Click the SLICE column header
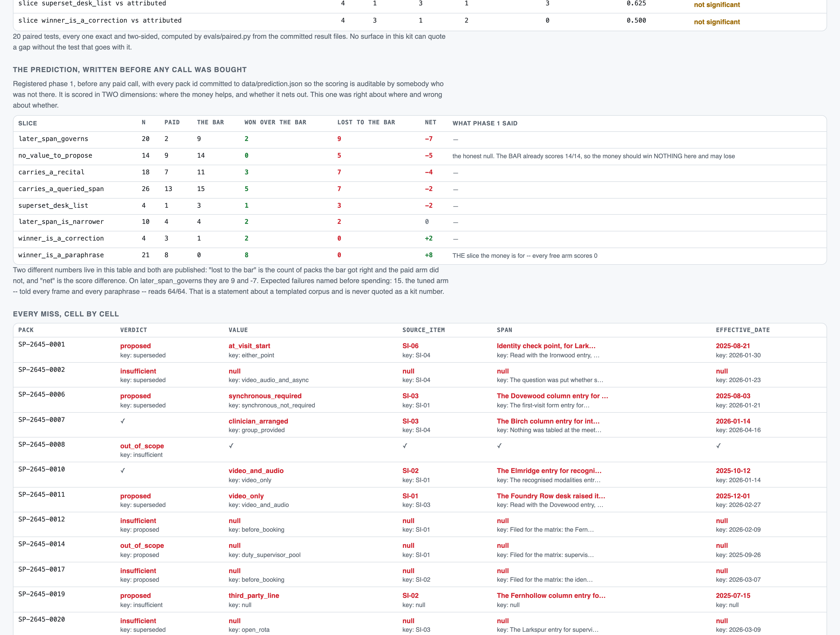Viewport: 840px width, 635px height. pyautogui.click(x=28, y=123)
